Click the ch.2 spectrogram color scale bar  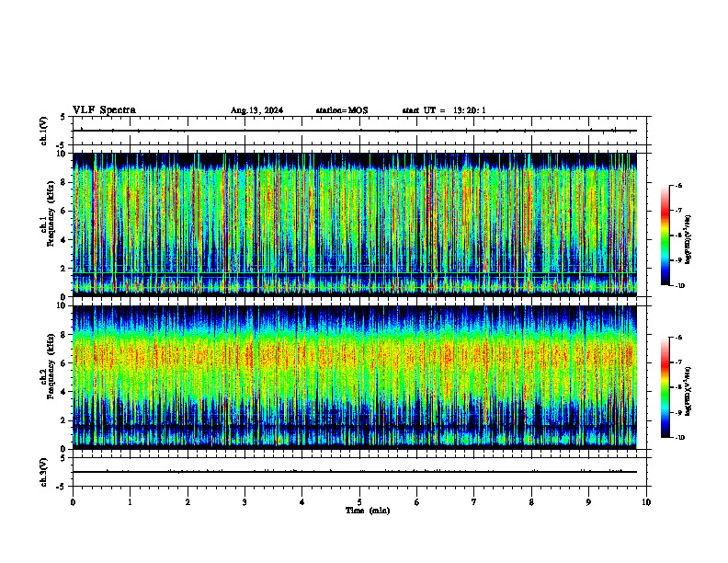(x=665, y=387)
